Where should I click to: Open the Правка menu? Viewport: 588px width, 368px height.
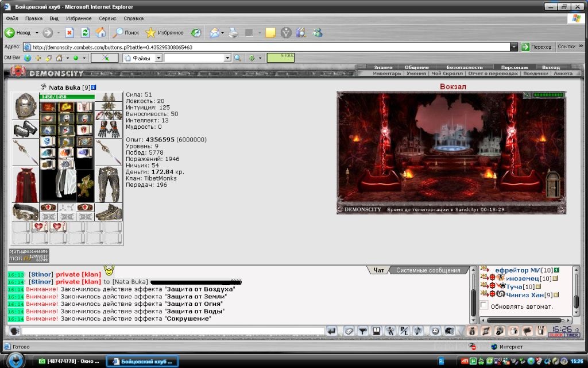(34, 18)
